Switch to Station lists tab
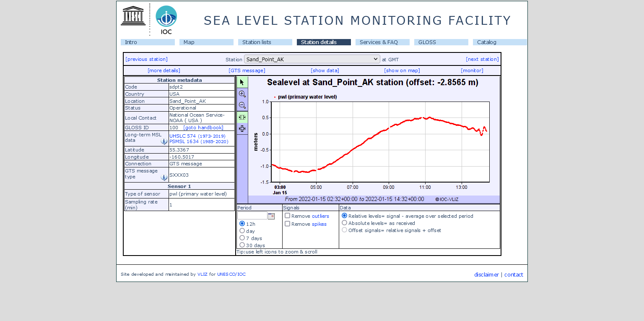 [265, 42]
